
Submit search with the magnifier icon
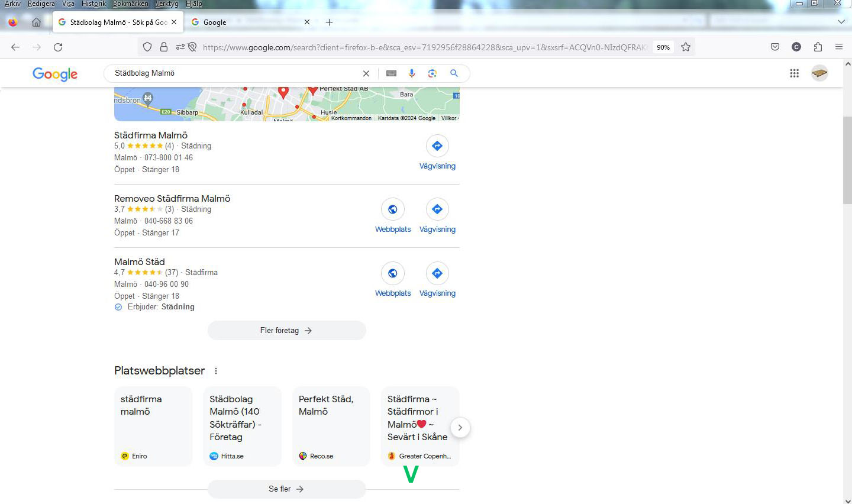click(454, 73)
